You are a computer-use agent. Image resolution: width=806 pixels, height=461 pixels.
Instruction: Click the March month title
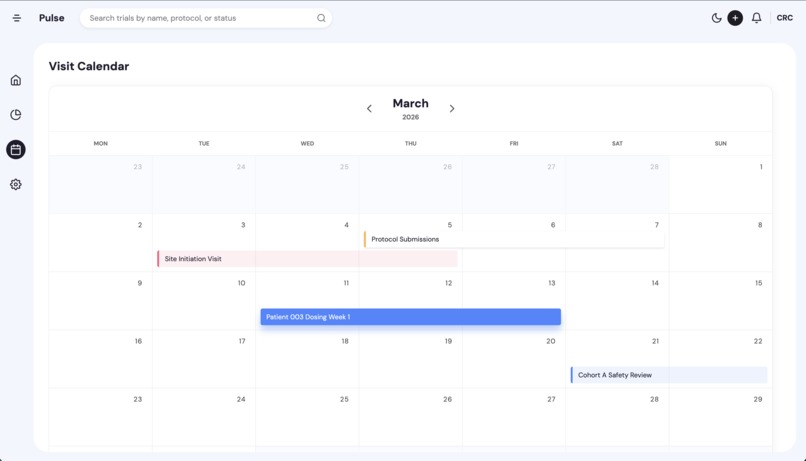[411, 103]
